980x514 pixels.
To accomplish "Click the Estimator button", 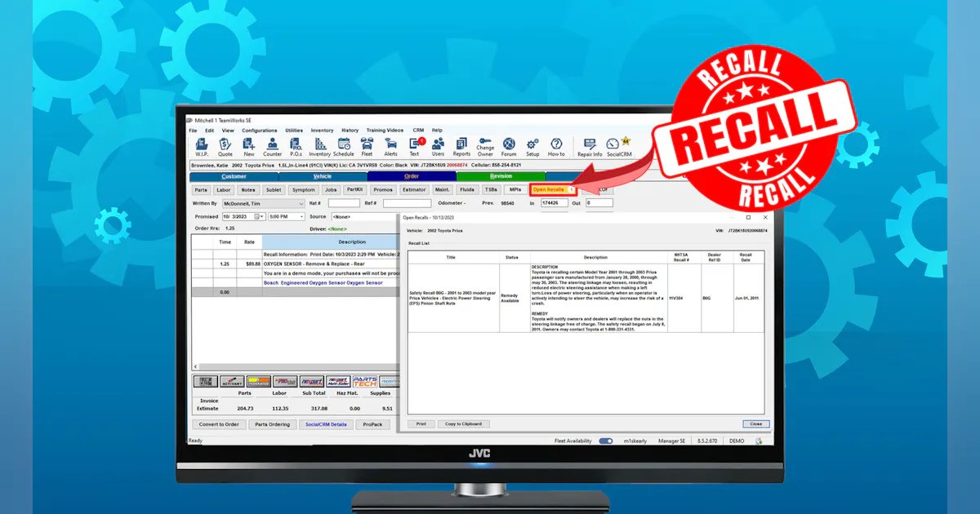I will (x=414, y=189).
